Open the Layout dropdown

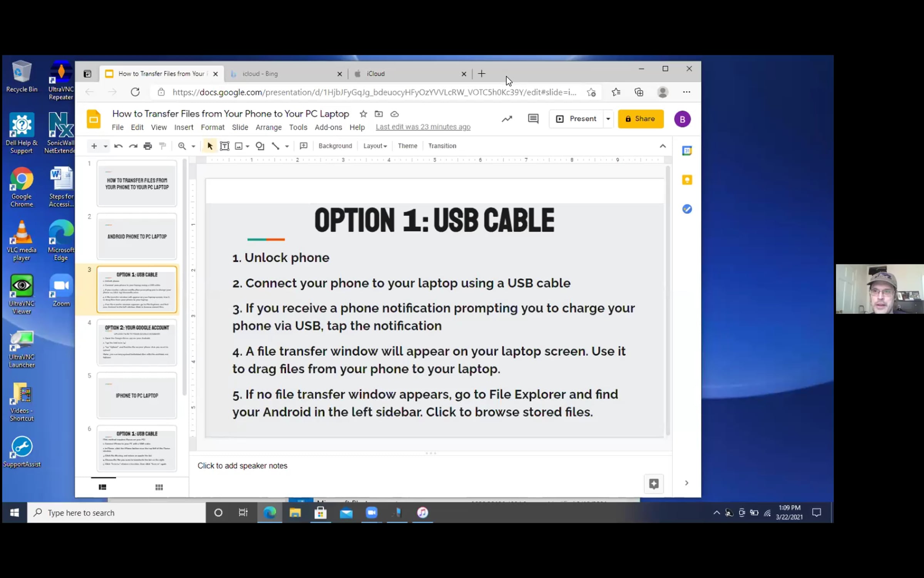coord(375,146)
